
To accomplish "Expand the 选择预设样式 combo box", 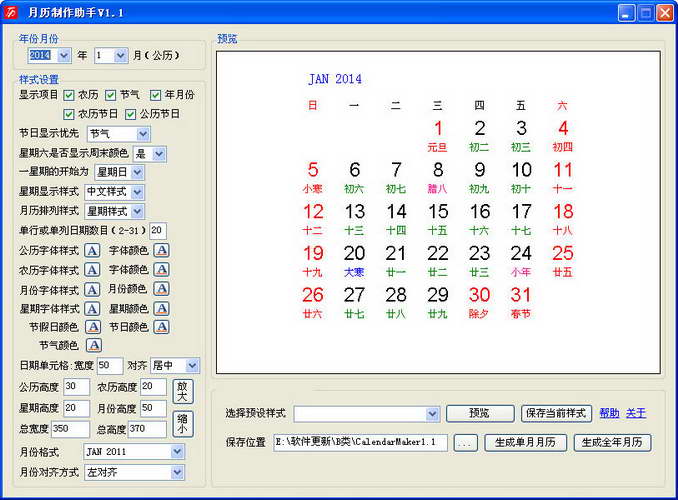I will click(x=432, y=414).
